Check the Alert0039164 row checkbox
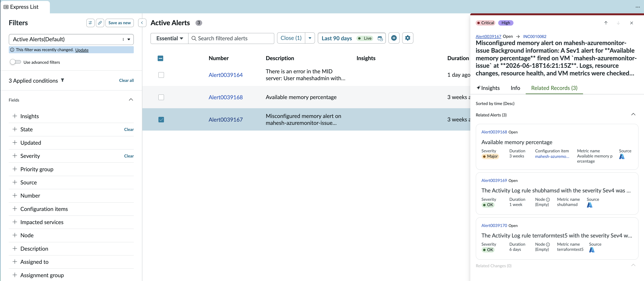This screenshot has height=281, width=644. 161,75
